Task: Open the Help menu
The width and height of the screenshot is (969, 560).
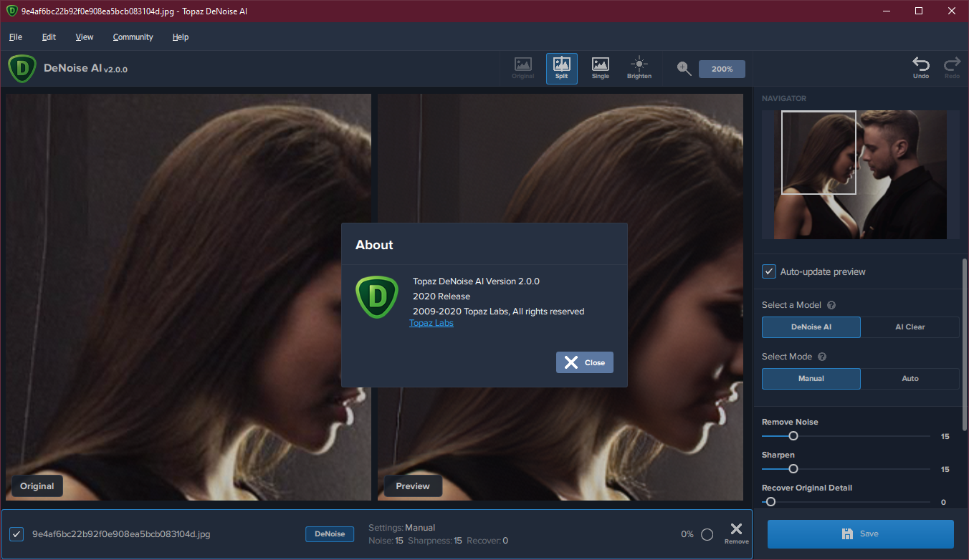Action: (x=181, y=37)
